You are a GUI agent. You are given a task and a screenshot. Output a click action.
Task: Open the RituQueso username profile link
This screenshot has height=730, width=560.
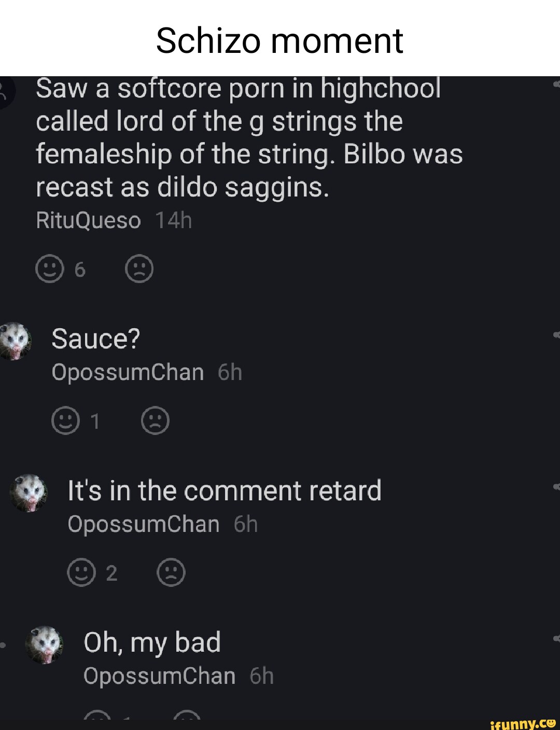click(x=88, y=221)
